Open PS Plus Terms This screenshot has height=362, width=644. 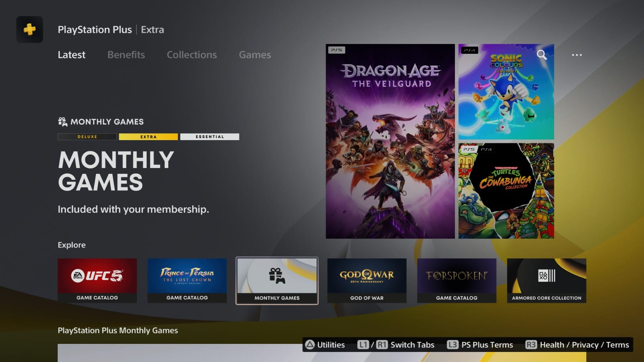[487, 345]
